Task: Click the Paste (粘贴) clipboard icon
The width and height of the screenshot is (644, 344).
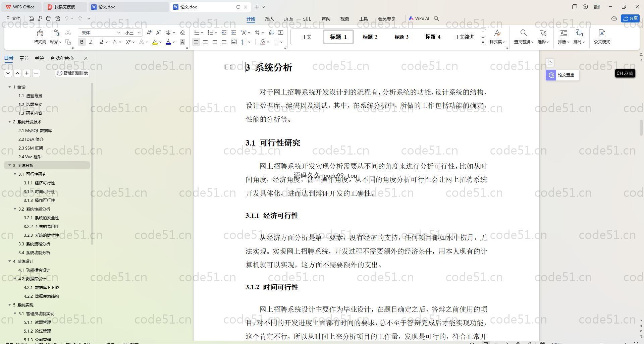Action: [x=56, y=33]
